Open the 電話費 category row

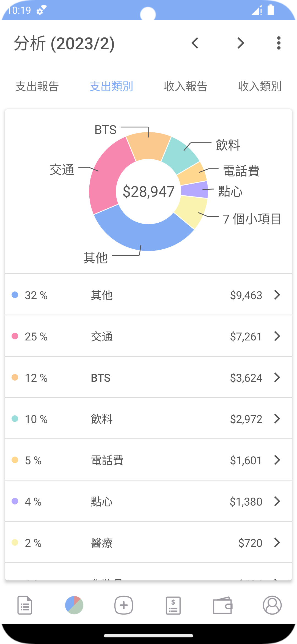(x=148, y=460)
